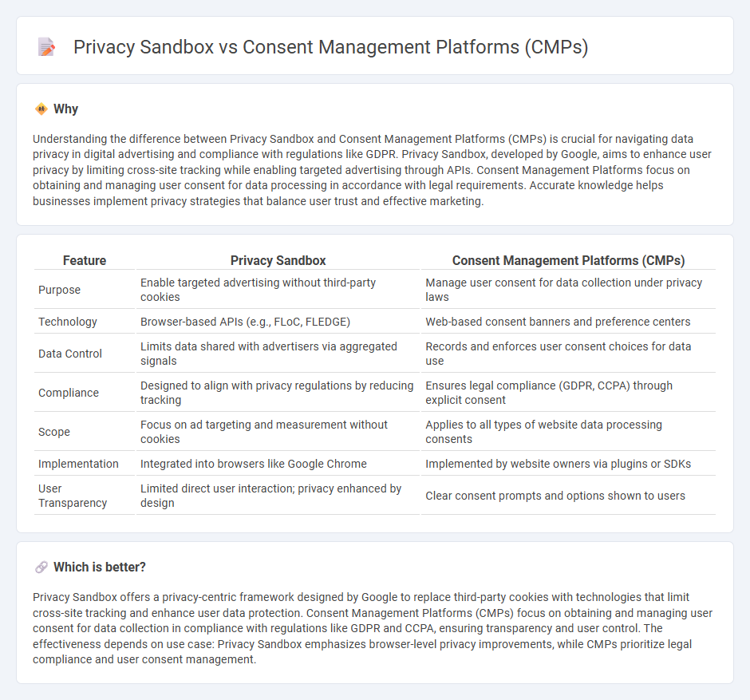This screenshot has width=750, height=700.
Task: Select the Data Control row label
Action: coord(70,354)
